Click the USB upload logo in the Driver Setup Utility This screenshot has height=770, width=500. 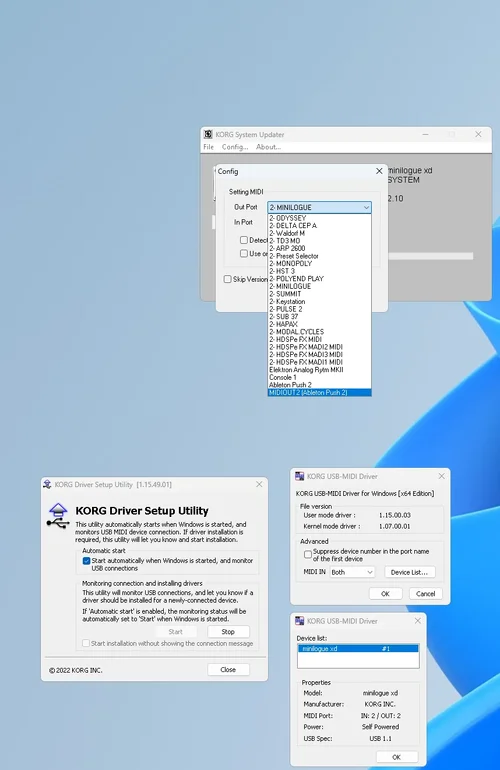click(58, 516)
